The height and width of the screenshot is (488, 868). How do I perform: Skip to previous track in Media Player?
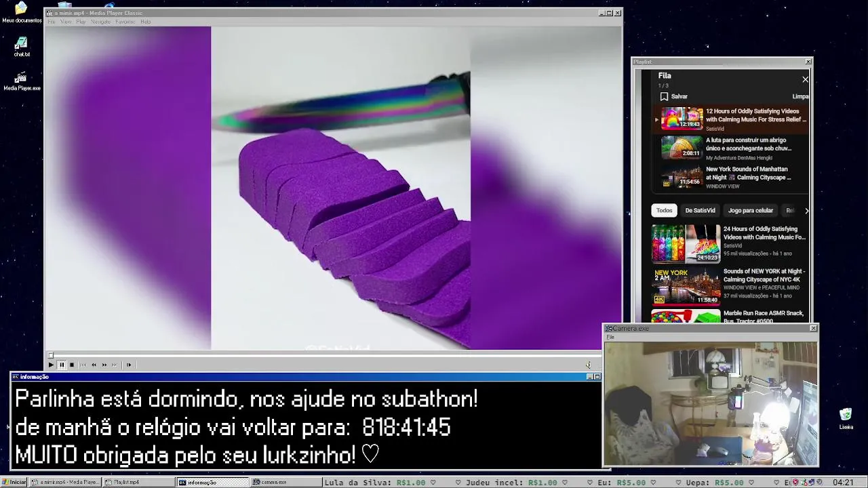(83, 365)
